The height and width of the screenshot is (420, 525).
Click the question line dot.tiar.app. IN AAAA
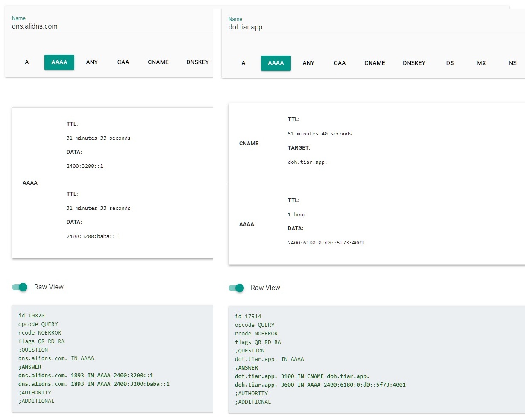tap(270, 359)
